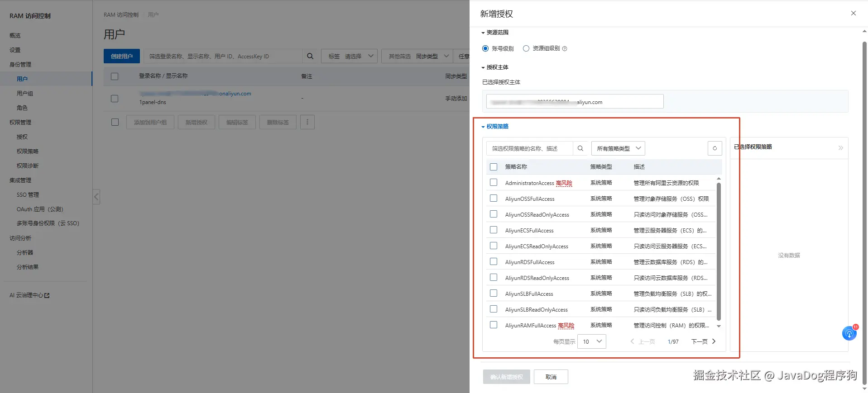Click the search magnifier in the policy filter

[580, 148]
